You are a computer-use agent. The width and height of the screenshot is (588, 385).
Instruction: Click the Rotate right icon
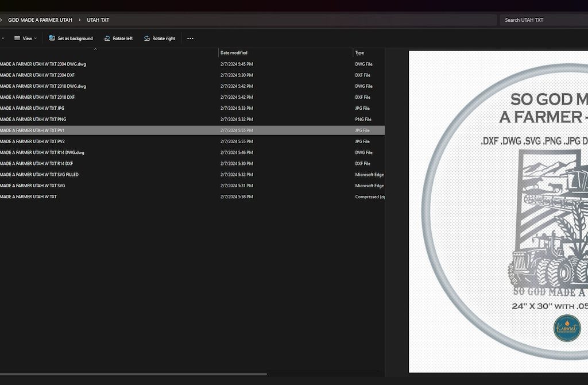pos(147,38)
